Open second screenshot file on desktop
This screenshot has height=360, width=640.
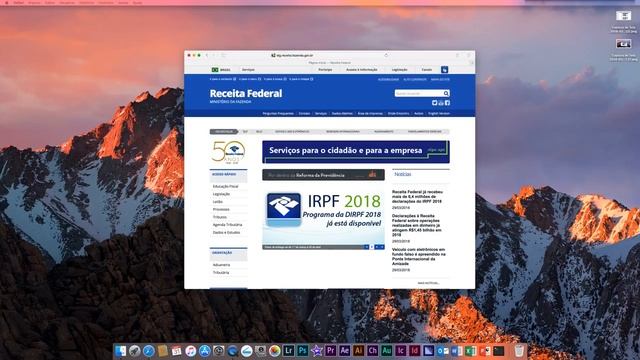(x=623, y=44)
